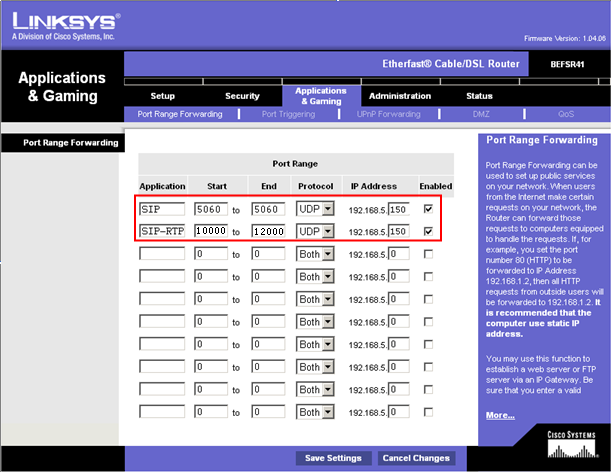Uncheck Enabled for the SIP row
611x472 pixels.
pyautogui.click(x=428, y=209)
